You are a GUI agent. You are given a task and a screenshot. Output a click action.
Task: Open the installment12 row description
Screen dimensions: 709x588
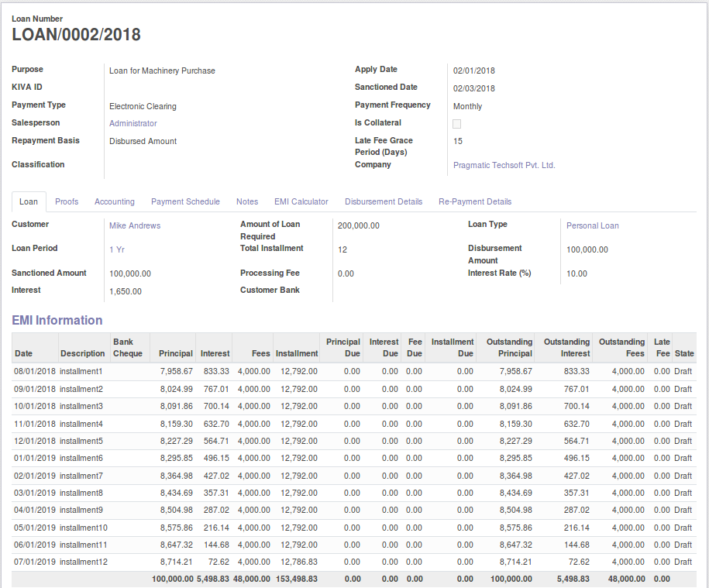click(x=83, y=562)
